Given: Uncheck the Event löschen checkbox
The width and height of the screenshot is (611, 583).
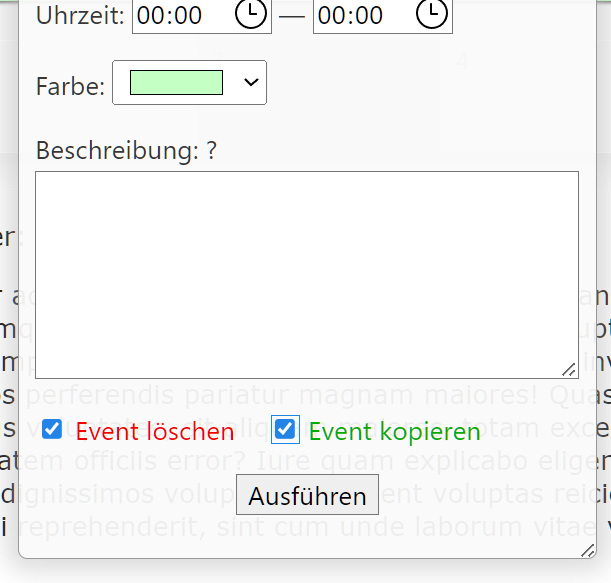Looking at the screenshot, I should [x=52, y=430].
